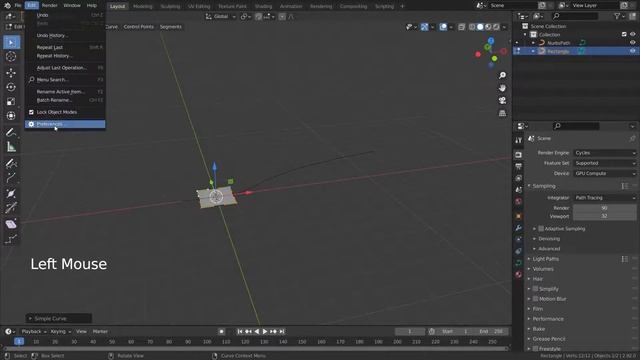This screenshot has height=360, width=640.
Task: Click the outliner search field
Action: pyautogui.click(x=576, y=16)
